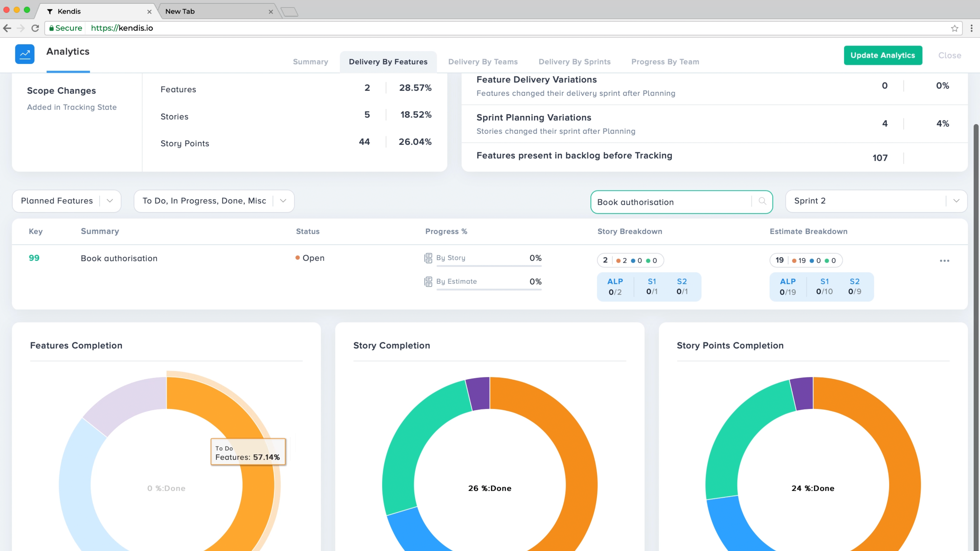Image resolution: width=980 pixels, height=551 pixels.
Task: Switch to Delivery By Teams tab
Action: pos(482,61)
